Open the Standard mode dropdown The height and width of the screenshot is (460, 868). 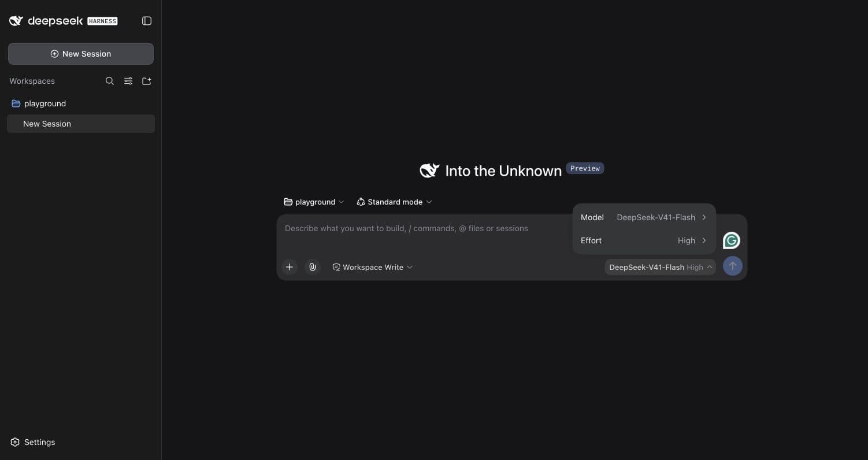coord(394,202)
